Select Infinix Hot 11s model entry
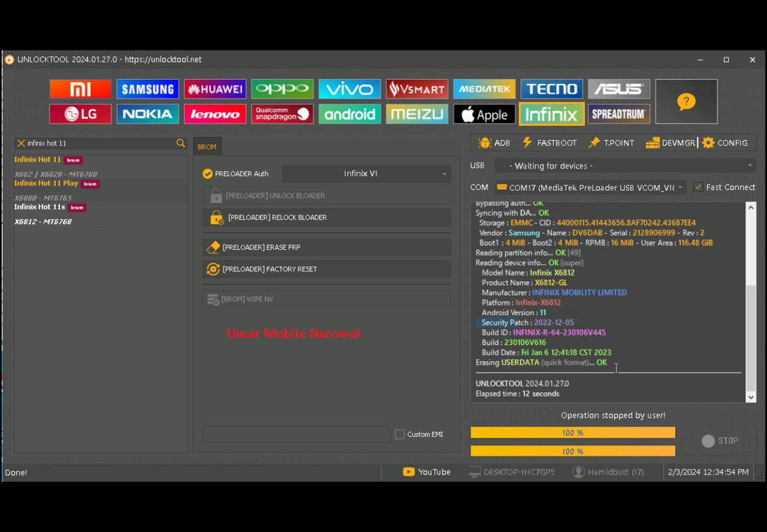Image resolution: width=767 pixels, height=532 pixels. [100, 214]
